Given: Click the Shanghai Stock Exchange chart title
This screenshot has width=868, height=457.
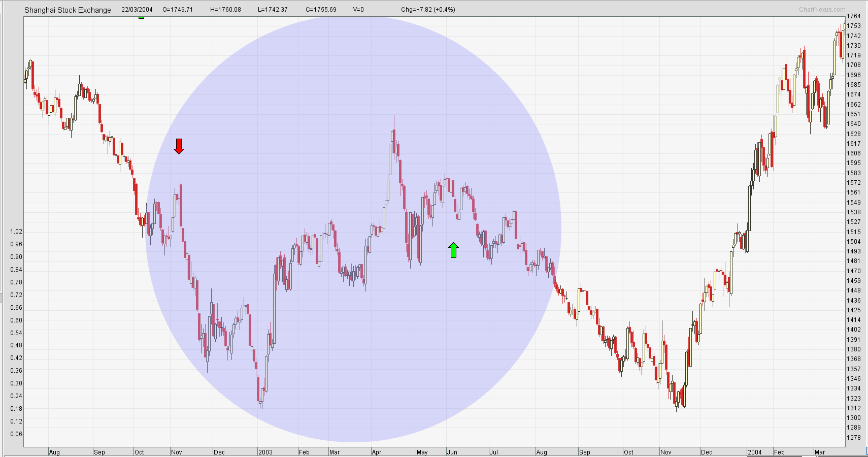Looking at the screenshot, I should (x=68, y=10).
